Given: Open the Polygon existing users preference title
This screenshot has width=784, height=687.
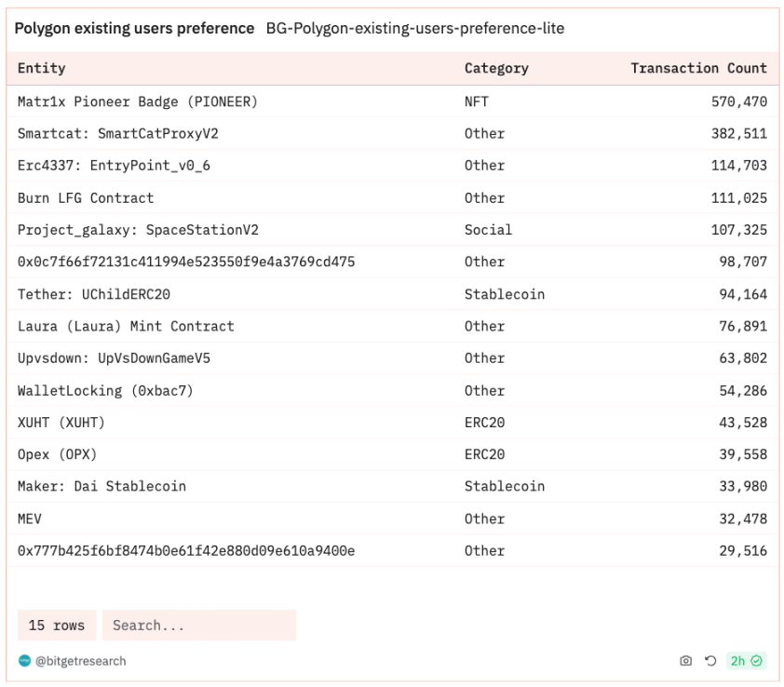Looking at the screenshot, I should coord(134,29).
